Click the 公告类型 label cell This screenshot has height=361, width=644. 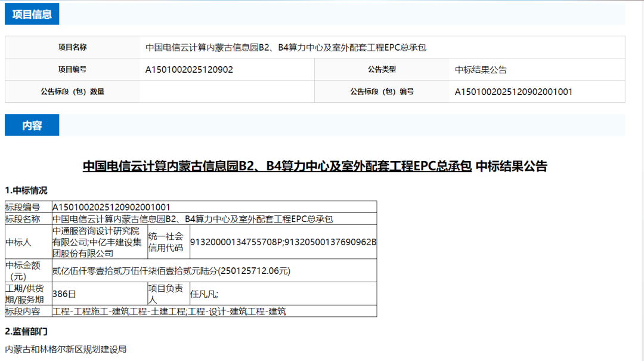382,69
